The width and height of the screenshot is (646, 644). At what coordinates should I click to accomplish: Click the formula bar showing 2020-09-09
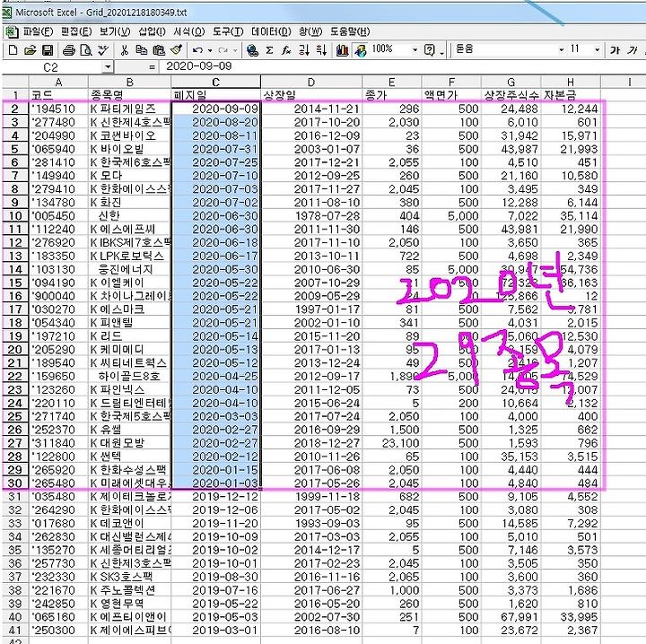[404, 66]
